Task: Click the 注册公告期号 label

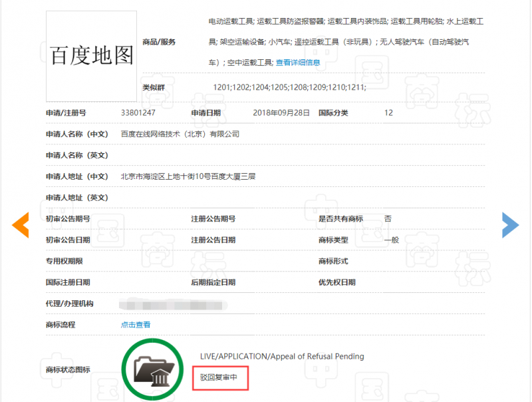Action: coord(213,219)
